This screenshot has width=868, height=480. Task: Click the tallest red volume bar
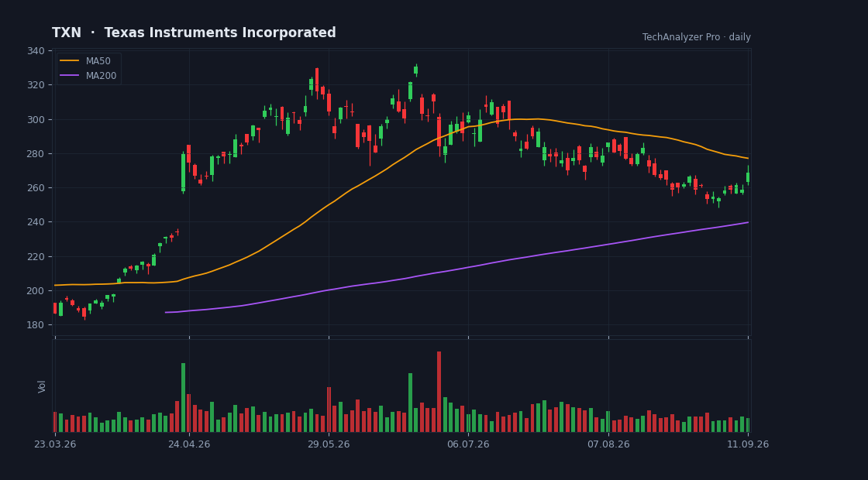coord(439,392)
